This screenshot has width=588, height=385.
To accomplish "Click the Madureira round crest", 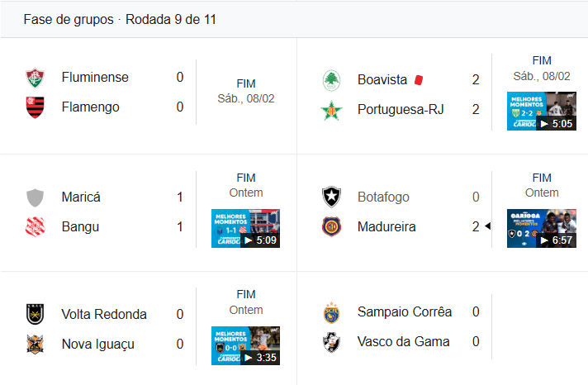I will point(331,226).
